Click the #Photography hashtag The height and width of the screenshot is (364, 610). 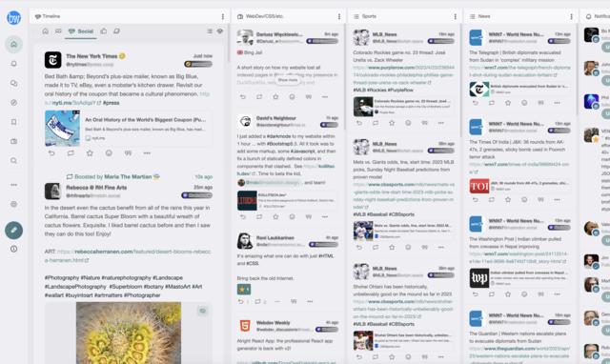pyautogui.click(x=61, y=277)
